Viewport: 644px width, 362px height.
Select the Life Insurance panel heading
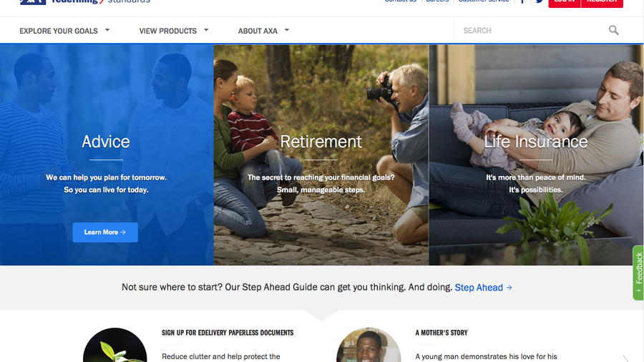[x=535, y=142]
